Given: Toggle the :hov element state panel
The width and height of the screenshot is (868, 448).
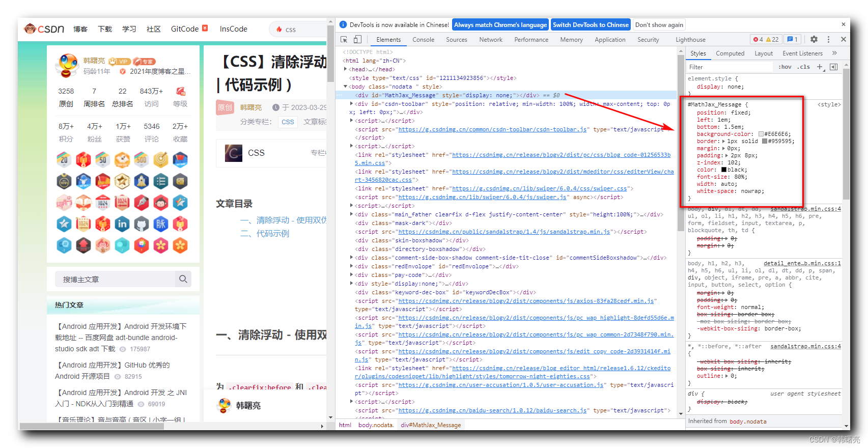Looking at the screenshot, I should pos(785,67).
